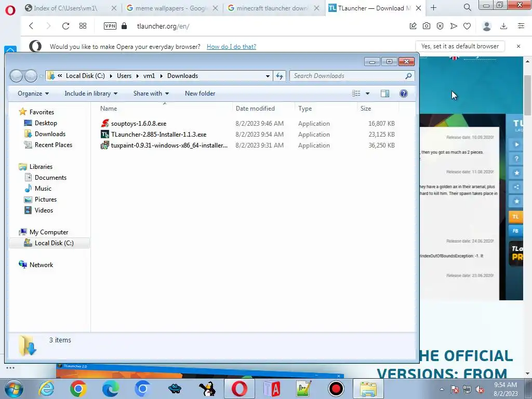Viewport: 532px width, 399px height.
Task: Sort files by Date modified column
Action: click(255, 109)
